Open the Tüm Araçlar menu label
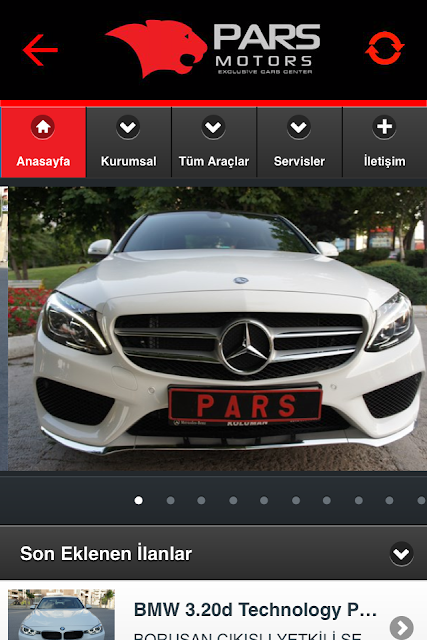The image size is (427, 640). (214, 161)
